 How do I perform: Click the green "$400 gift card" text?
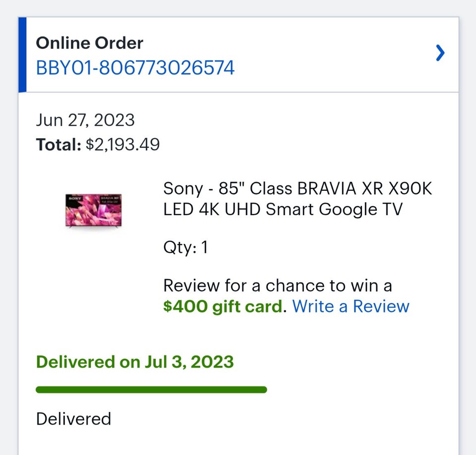click(x=223, y=306)
